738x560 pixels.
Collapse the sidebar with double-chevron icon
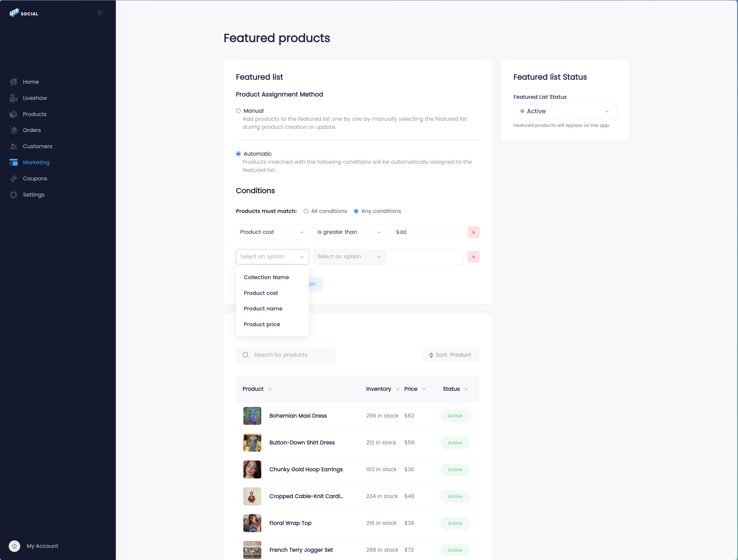(100, 13)
